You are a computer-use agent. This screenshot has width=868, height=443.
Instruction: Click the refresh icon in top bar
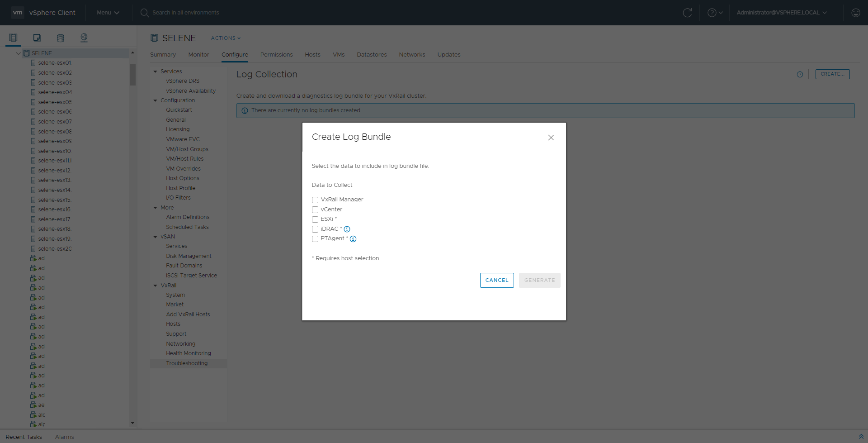(x=687, y=13)
